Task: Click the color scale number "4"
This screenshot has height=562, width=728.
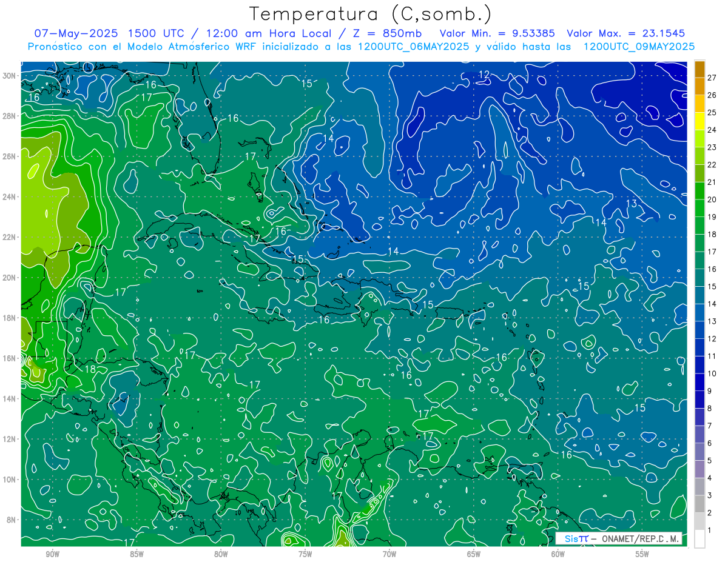Action: 710,478
